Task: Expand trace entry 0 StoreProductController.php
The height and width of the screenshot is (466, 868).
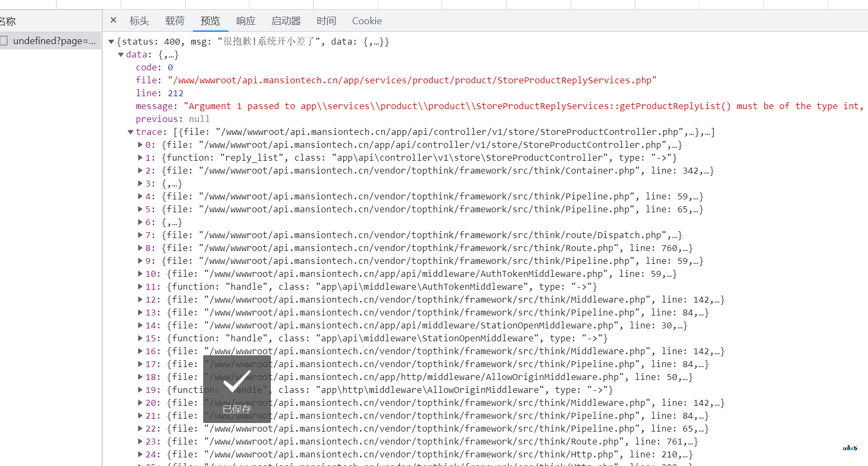Action: coord(140,145)
